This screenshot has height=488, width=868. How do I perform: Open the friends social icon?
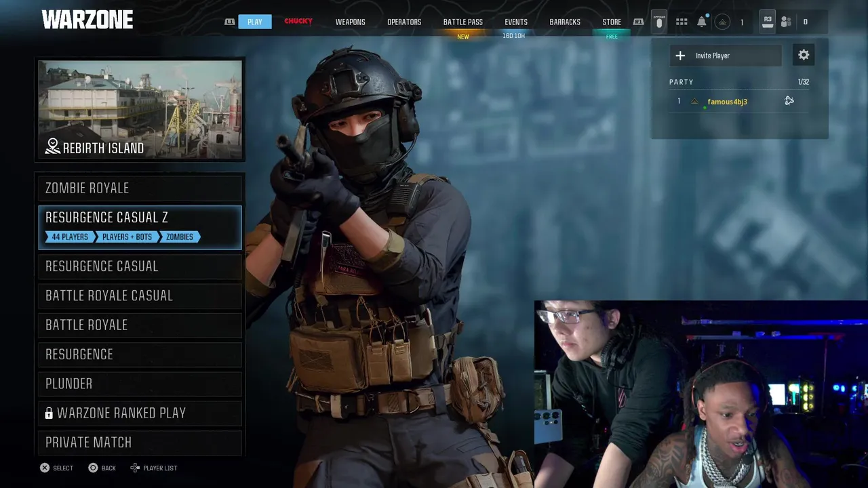(x=786, y=22)
